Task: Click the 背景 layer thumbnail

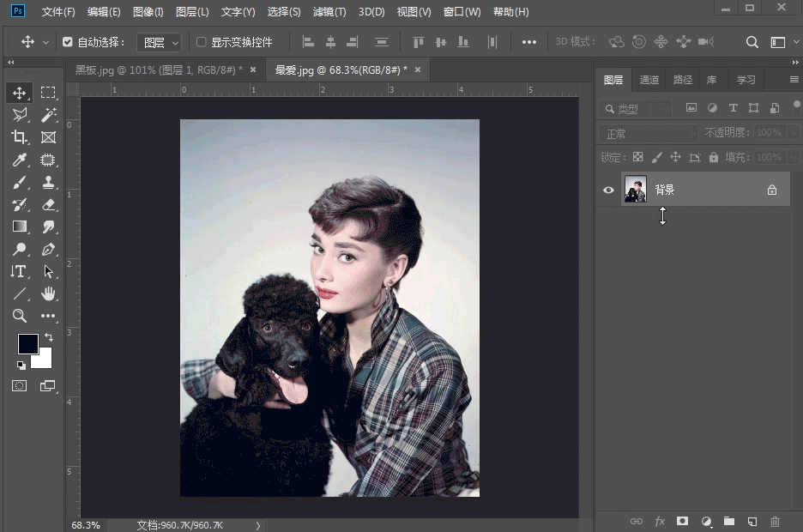Action: (x=636, y=190)
